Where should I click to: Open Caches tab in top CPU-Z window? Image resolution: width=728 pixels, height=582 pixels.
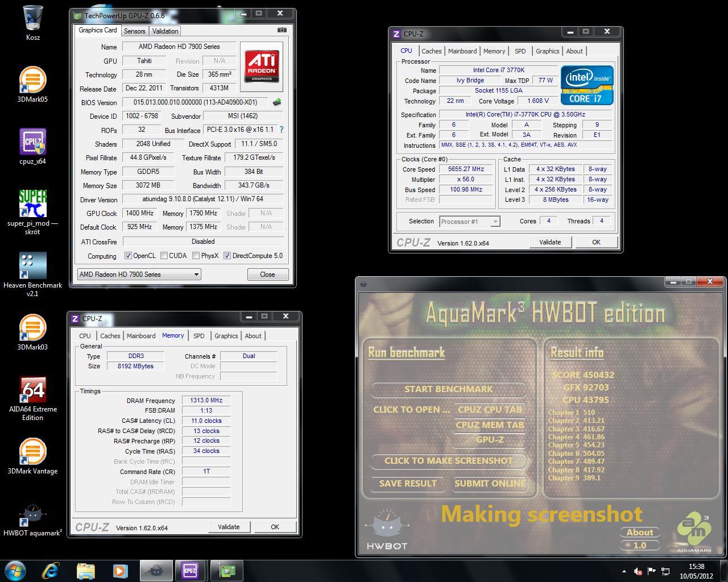coord(431,51)
